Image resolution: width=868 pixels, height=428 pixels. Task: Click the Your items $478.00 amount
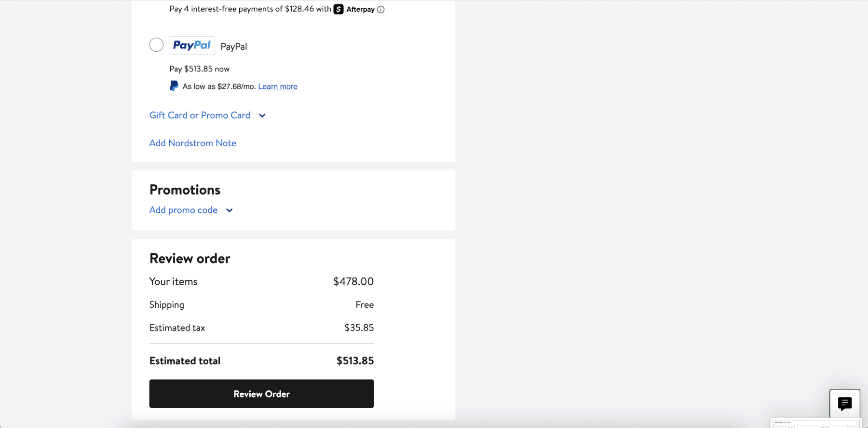coord(353,282)
